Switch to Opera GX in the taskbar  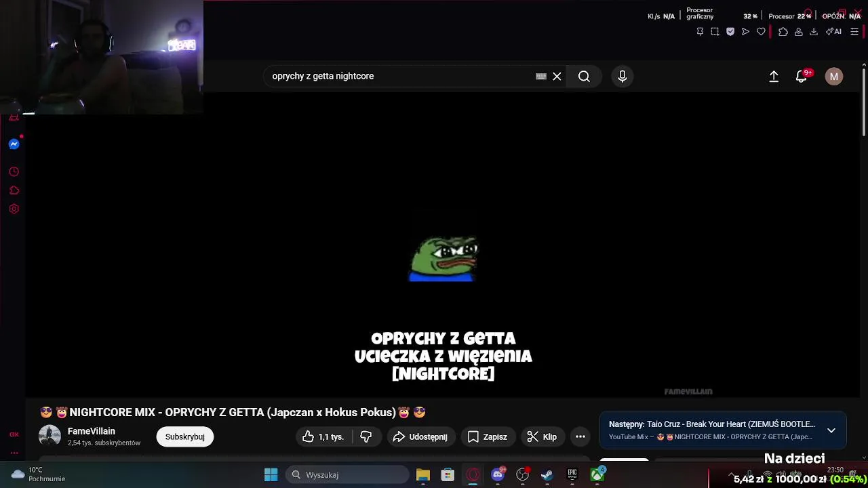point(473,474)
